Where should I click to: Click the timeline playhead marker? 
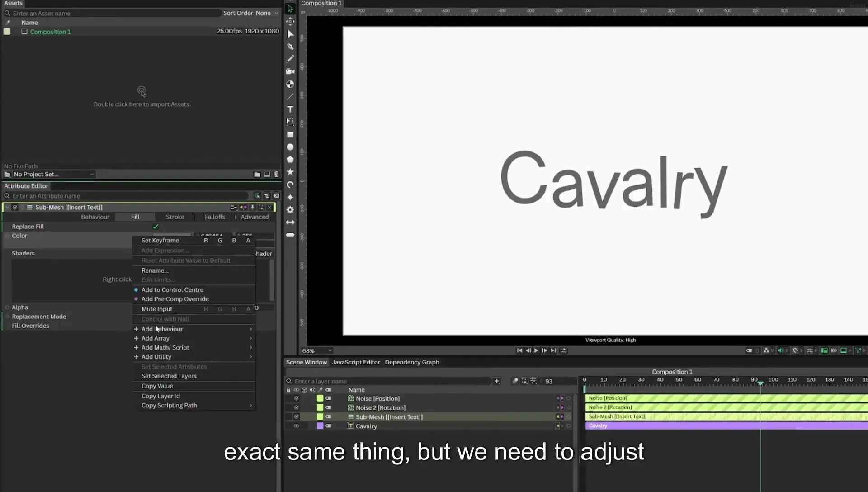[760, 383]
